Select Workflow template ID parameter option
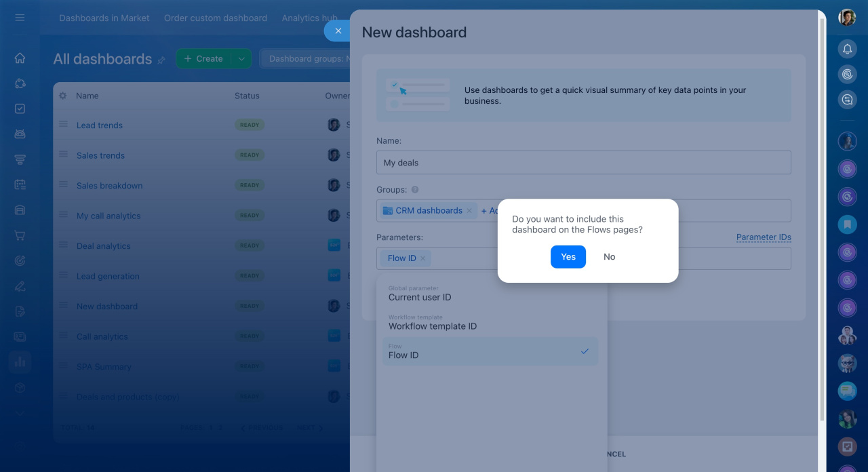The width and height of the screenshot is (868, 472). (490, 322)
